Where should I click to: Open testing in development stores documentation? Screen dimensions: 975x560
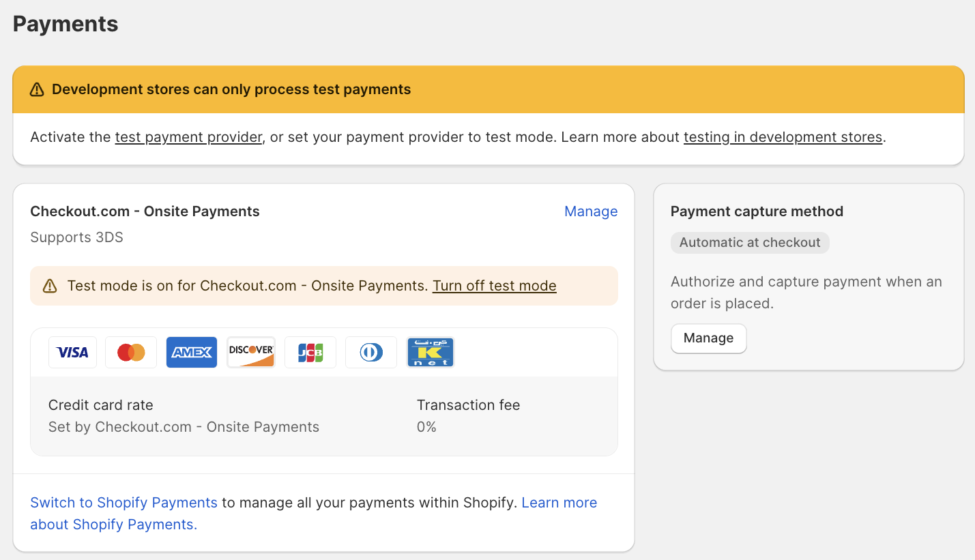tap(783, 137)
